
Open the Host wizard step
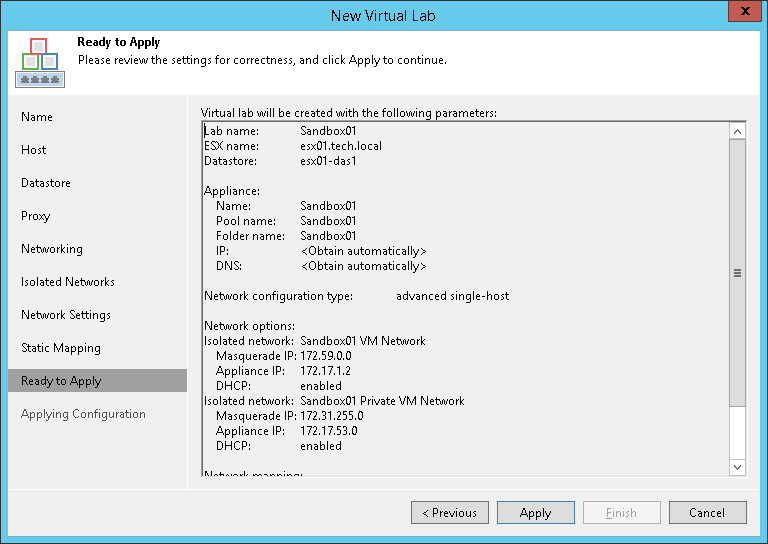[x=34, y=150]
